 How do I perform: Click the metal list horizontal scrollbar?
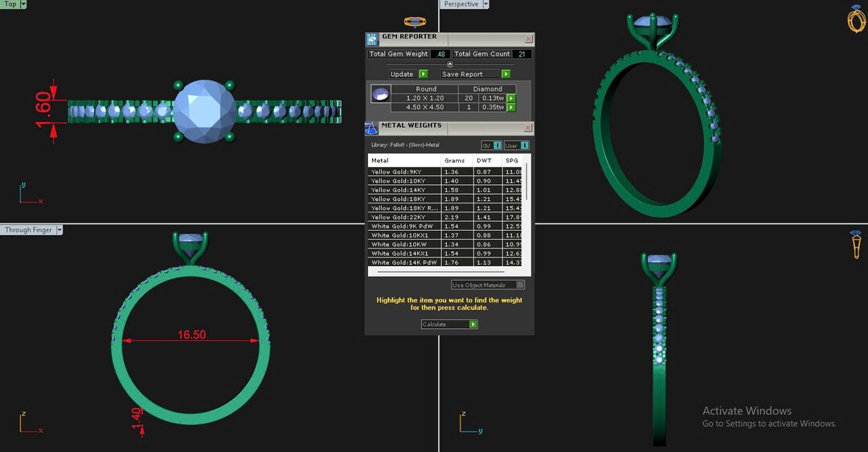pyautogui.click(x=441, y=272)
